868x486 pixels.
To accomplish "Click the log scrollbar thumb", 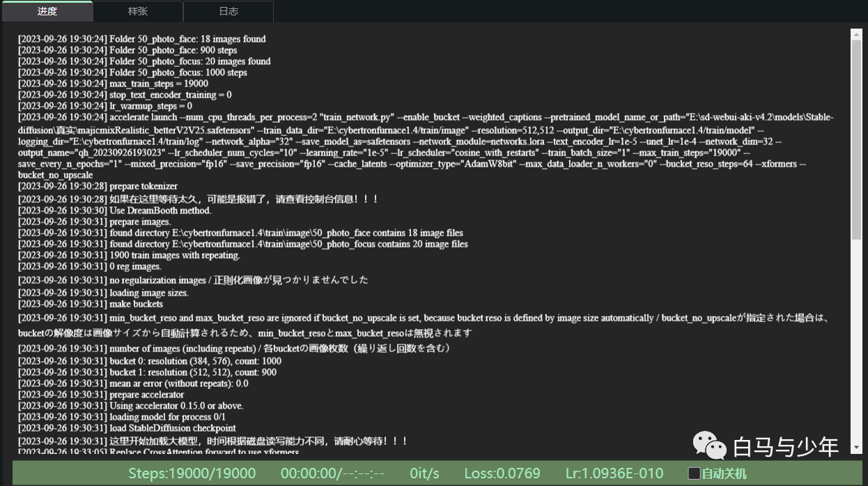I will (857, 139).
